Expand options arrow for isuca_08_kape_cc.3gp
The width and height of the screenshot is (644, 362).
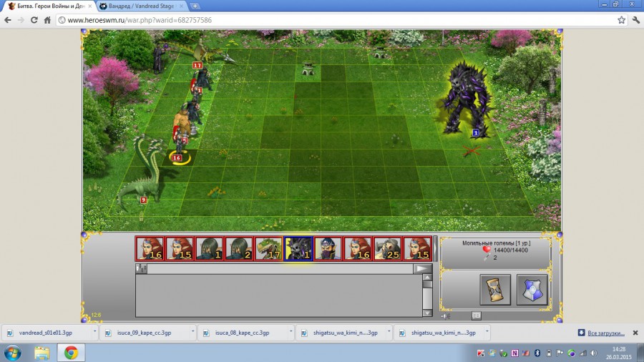[291, 332]
